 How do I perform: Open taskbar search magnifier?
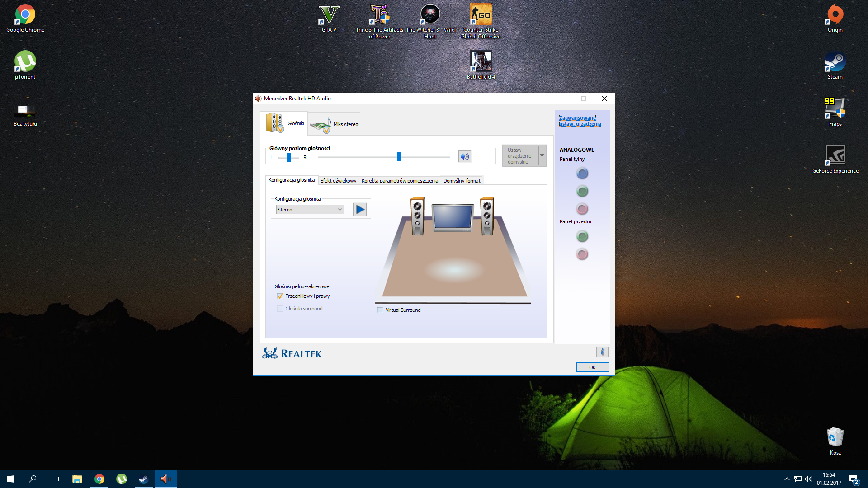tap(33, 479)
